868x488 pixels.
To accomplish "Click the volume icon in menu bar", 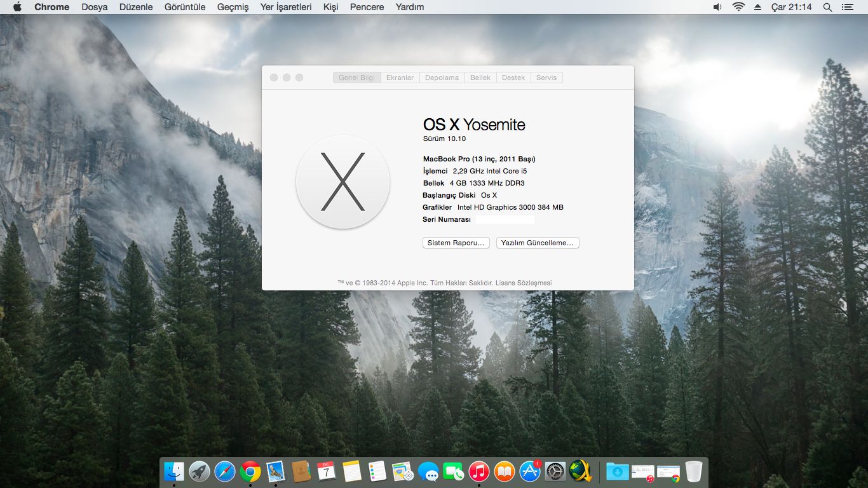I will [x=717, y=7].
